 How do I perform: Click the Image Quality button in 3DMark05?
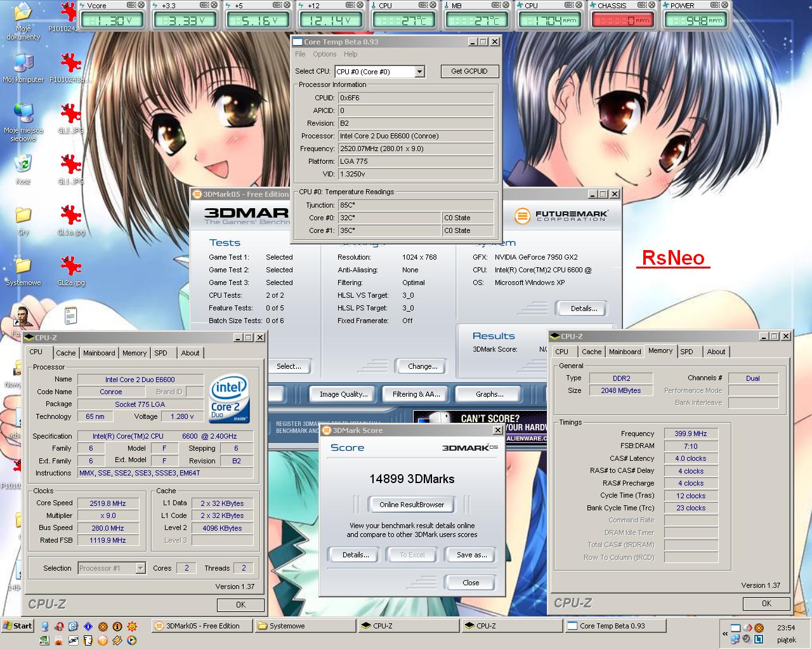(x=343, y=394)
